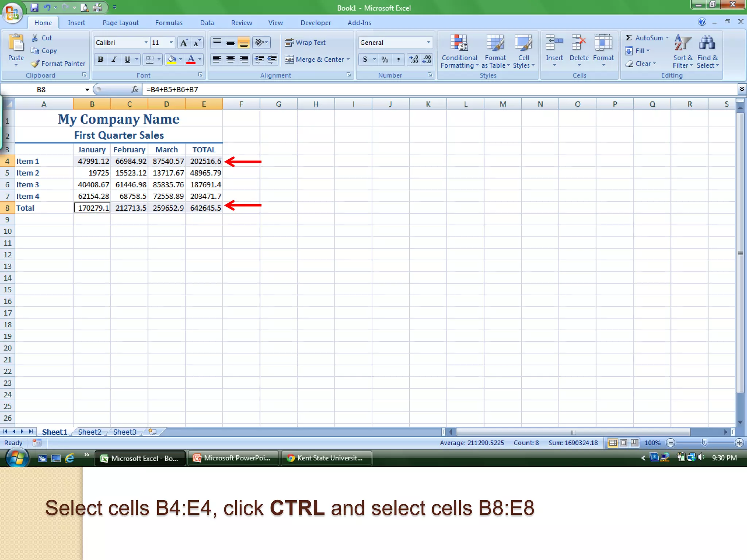Click the Clear button
This screenshot has height=560, width=747.
tap(640, 64)
